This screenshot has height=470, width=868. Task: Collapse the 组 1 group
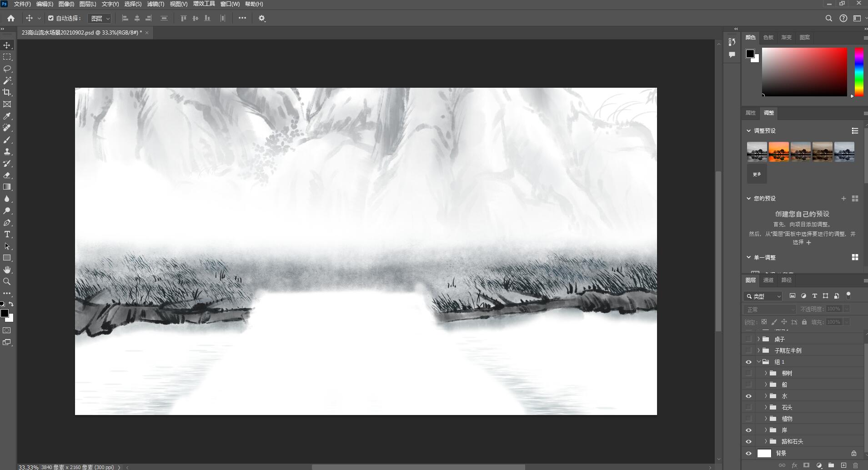pos(759,362)
